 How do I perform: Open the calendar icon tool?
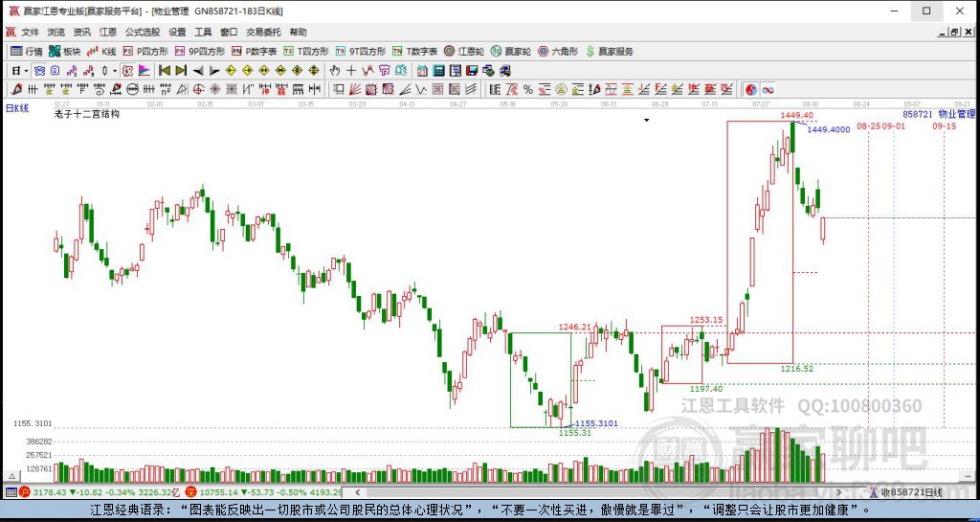click(422, 71)
